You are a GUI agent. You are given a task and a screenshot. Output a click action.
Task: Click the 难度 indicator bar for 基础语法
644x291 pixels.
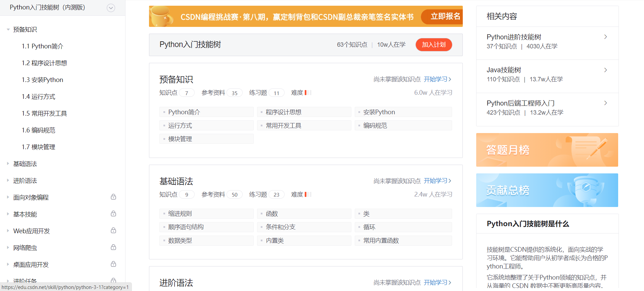(308, 195)
